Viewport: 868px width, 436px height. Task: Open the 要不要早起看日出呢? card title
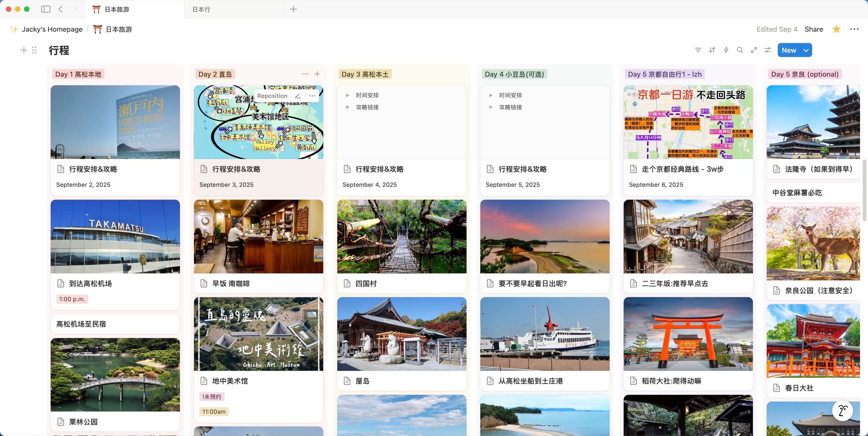point(532,283)
